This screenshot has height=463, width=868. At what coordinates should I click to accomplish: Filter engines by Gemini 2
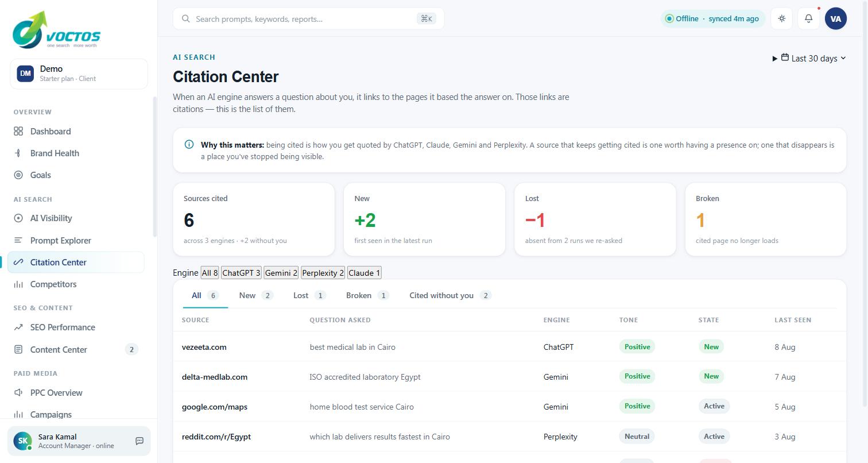tap(281, 273)
